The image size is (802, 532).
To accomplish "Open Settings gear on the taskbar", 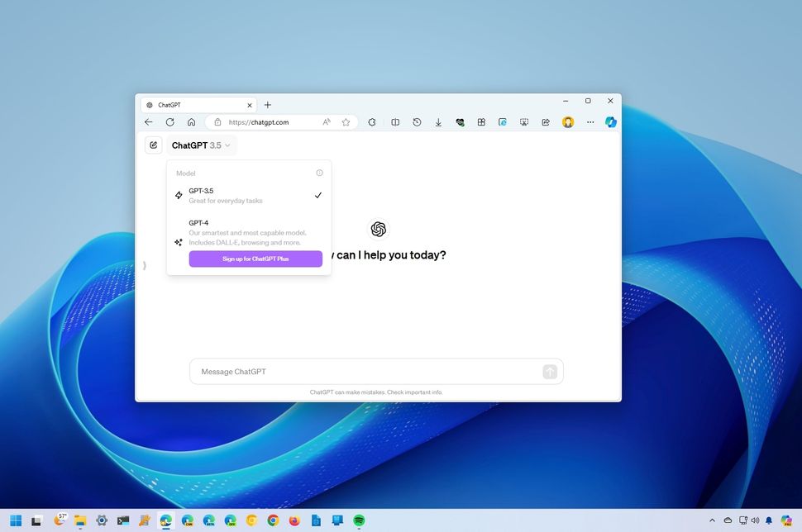I will (x=102, y=520).
